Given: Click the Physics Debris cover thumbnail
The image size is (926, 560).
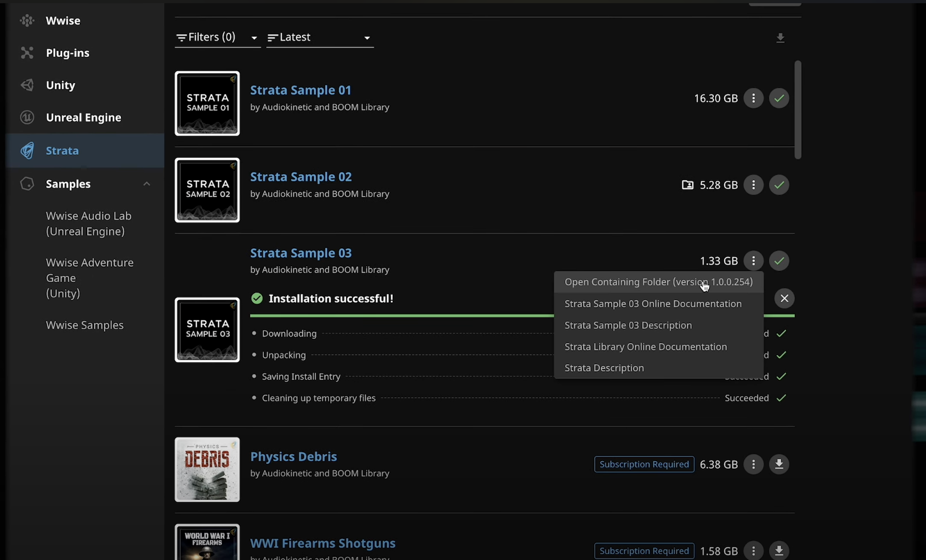Looking at the screenshot, I should click(207, 470).
